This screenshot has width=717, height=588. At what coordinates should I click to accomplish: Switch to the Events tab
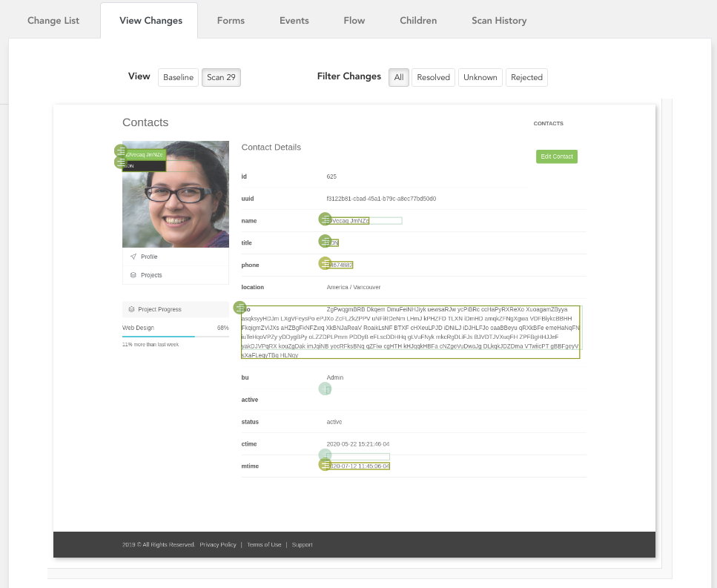[294, 21]
